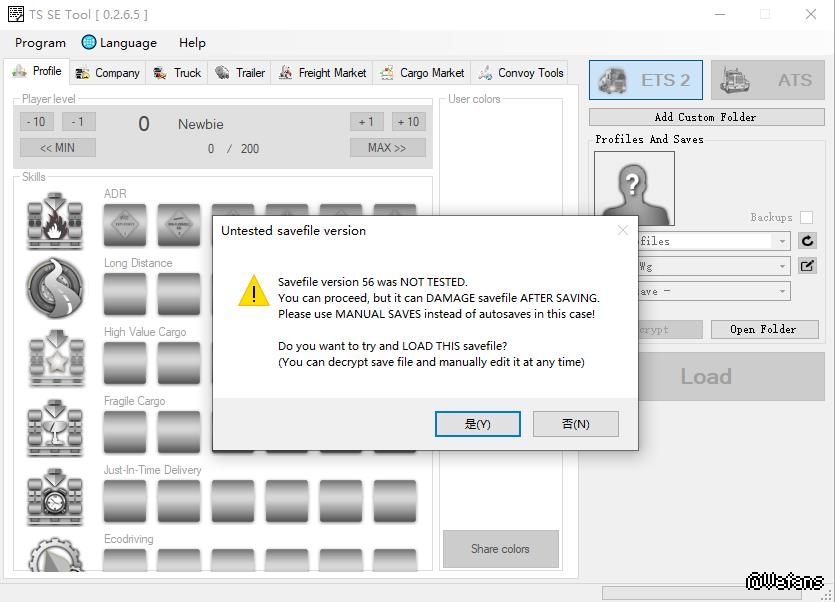Click the Just-In-Time Delivery clock icon
This screenshot has height=602, width=835.
(55, 496)
